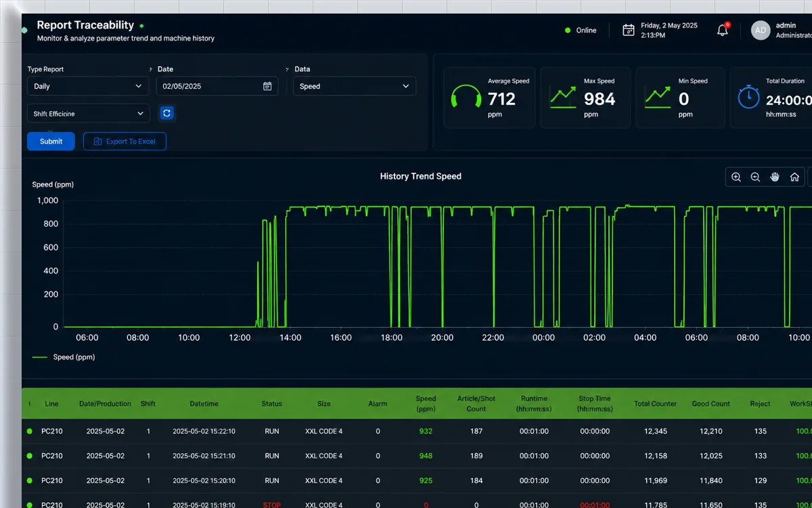Image resolution: width=812 pixels, height=508 pixels.
Task: Click the Line column header
Action: point(52,404)
